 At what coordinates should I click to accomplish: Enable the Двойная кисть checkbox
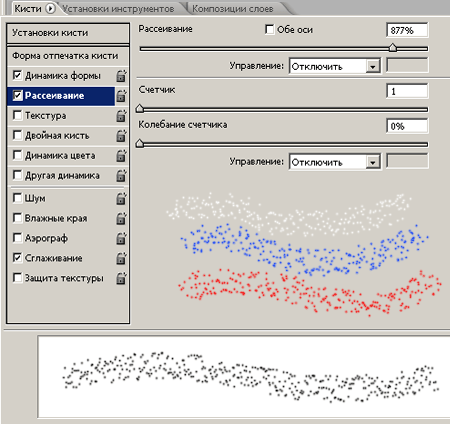pyautogui.click(x=17, y=135)
